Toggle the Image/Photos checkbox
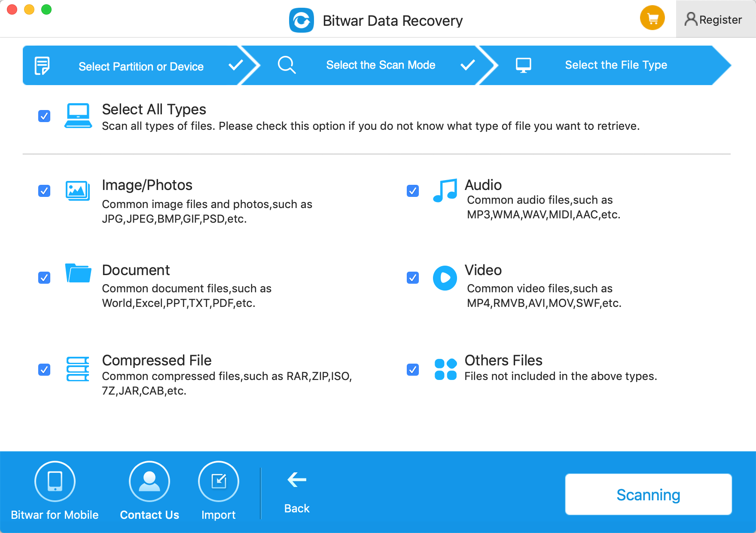The image size is (756, 533). coord(44,191)
